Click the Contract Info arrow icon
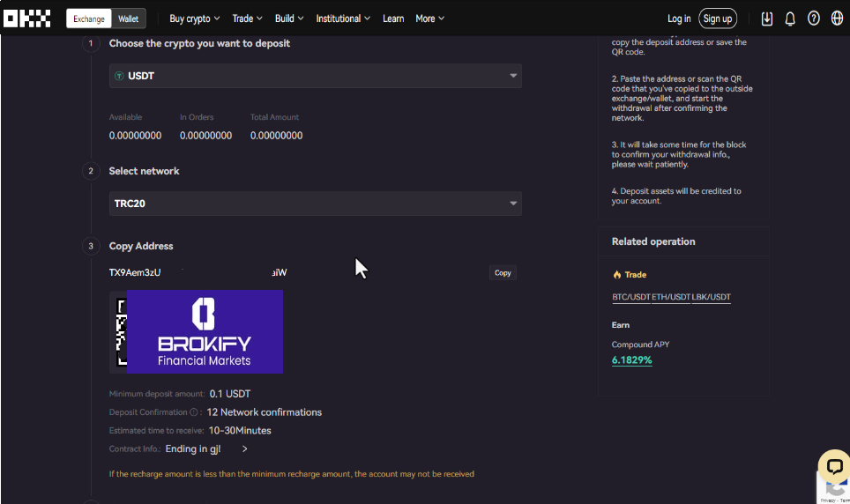850x504 pixels. [x=244, y=449]
